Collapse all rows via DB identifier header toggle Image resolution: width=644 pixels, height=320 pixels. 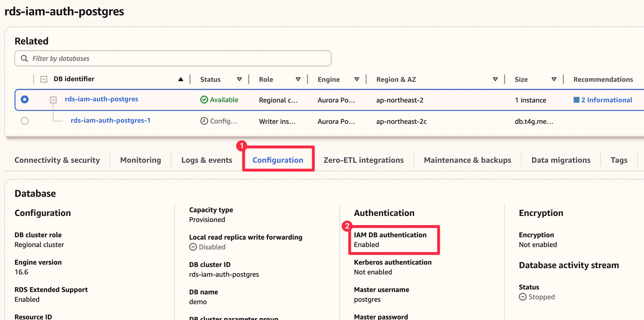tap(44, 79)
